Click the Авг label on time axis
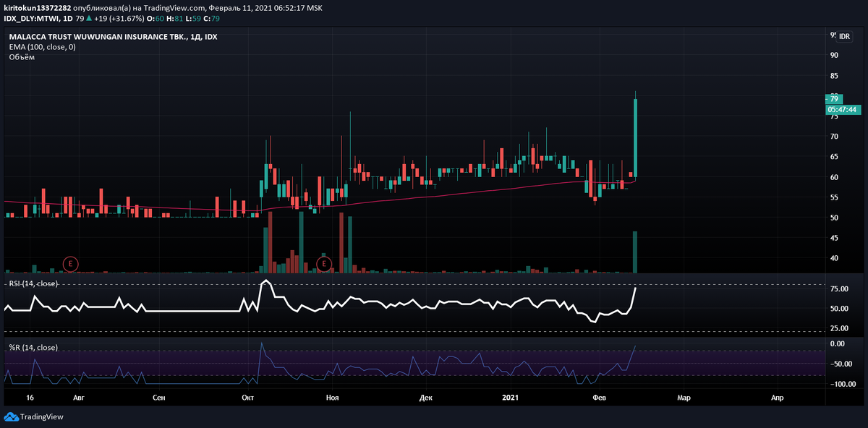Image resolution: width=868 pixels, height=428 pixels. pos(79,398)
